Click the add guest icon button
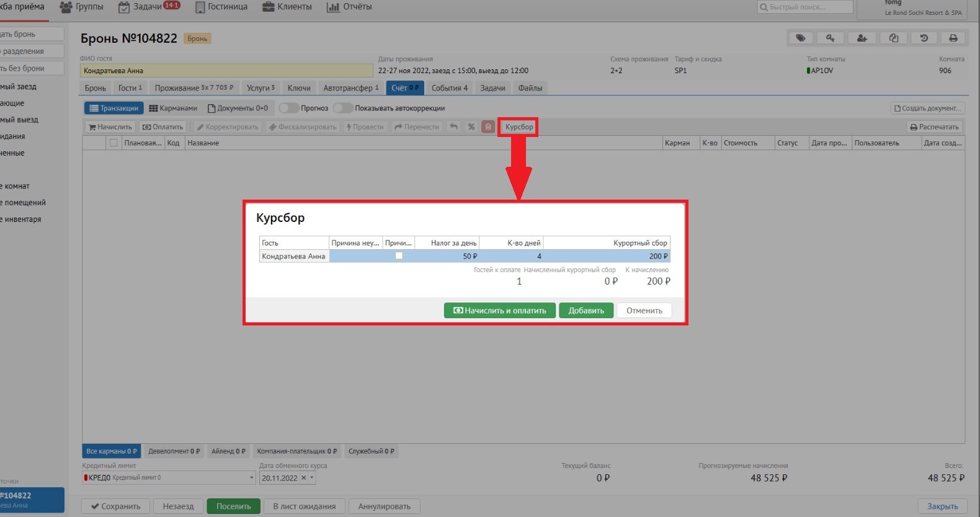This screenshot has width=980, height=517. [x=862, y=38]
